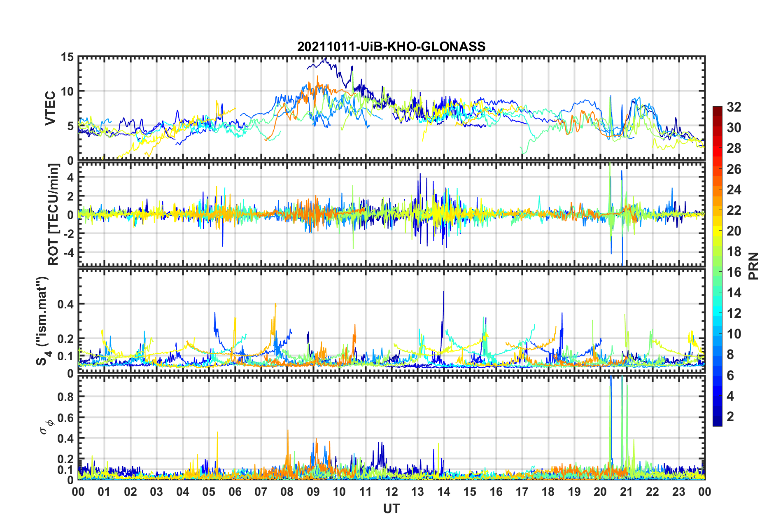Click UT axis tick label 02

(130, 492)
